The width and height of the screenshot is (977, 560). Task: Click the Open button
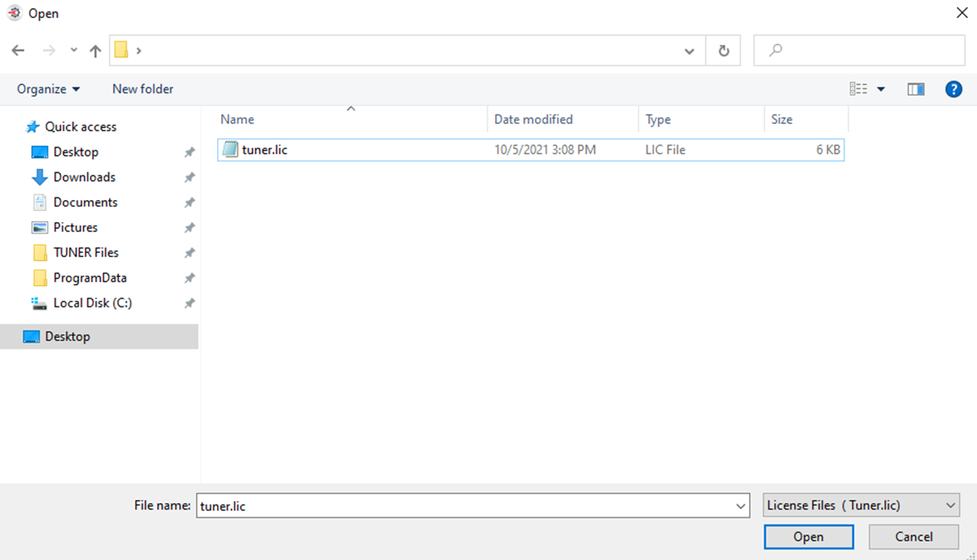(808, 536)
